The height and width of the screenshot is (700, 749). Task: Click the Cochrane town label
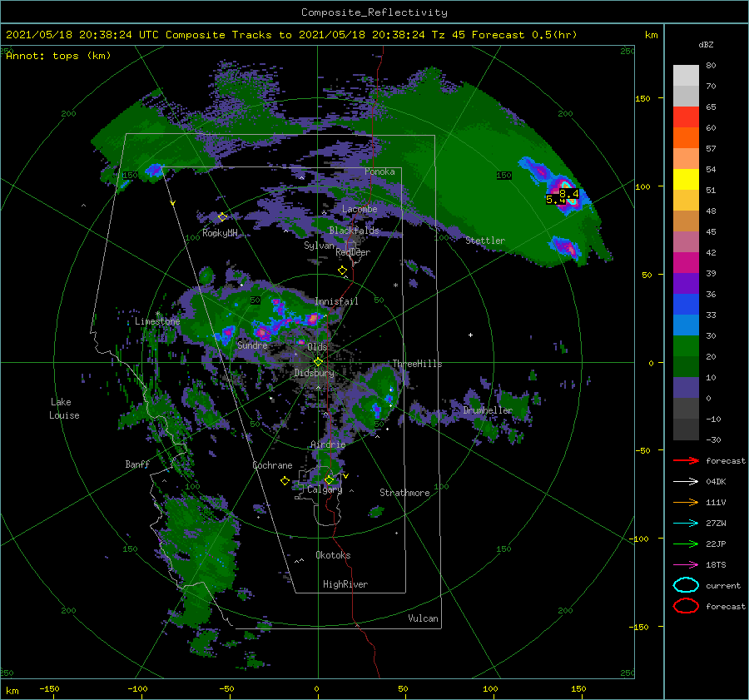[272, 465]
